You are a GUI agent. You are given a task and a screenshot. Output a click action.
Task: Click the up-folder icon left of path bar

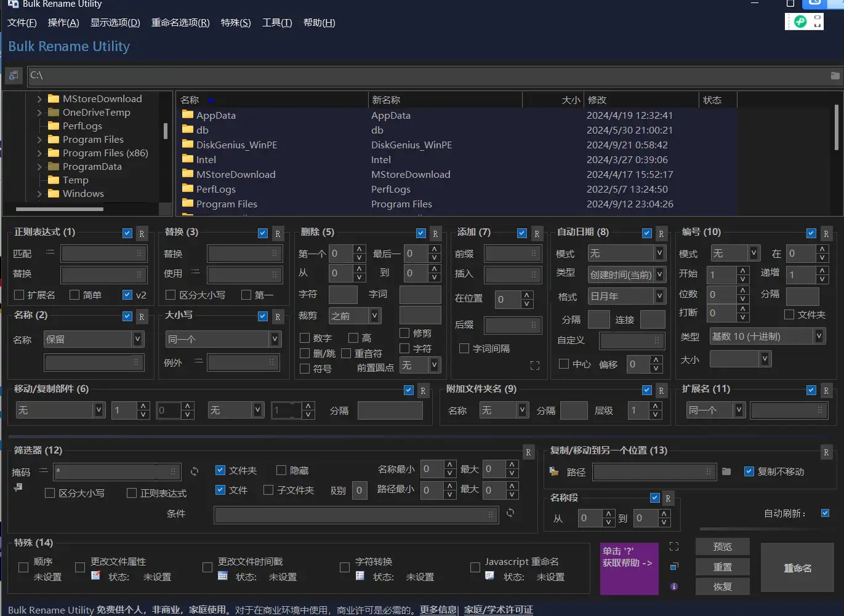pyautogui.click(x=13, y=76)
